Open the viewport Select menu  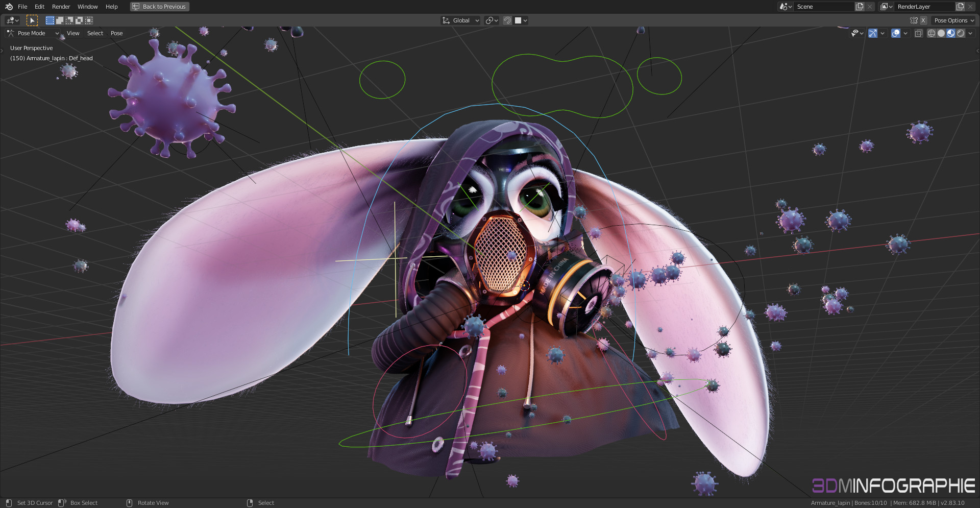(x=95, y=33)
